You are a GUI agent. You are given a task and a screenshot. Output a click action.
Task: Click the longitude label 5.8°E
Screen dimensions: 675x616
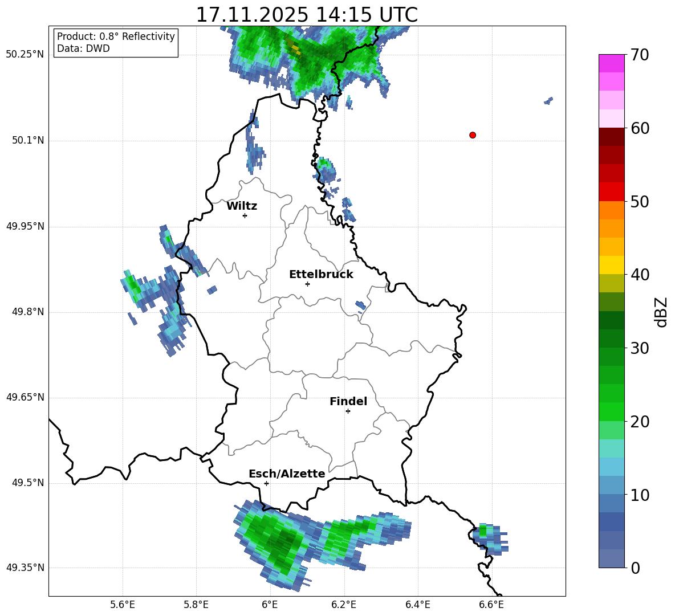[196, 605]
